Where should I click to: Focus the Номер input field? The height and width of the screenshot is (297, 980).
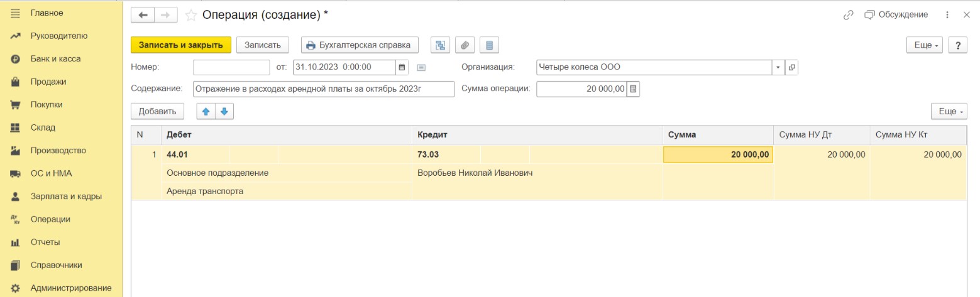tap(231, 67)
